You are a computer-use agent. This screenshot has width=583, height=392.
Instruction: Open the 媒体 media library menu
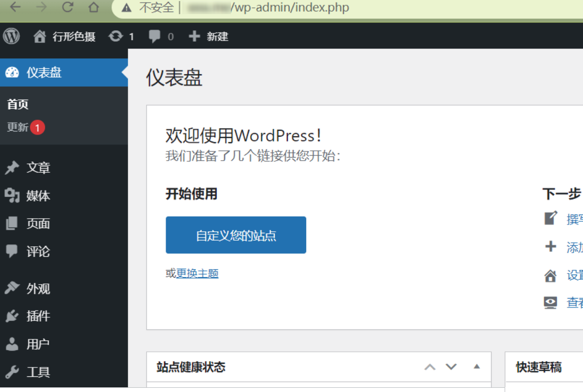click(x=38, y=196)
